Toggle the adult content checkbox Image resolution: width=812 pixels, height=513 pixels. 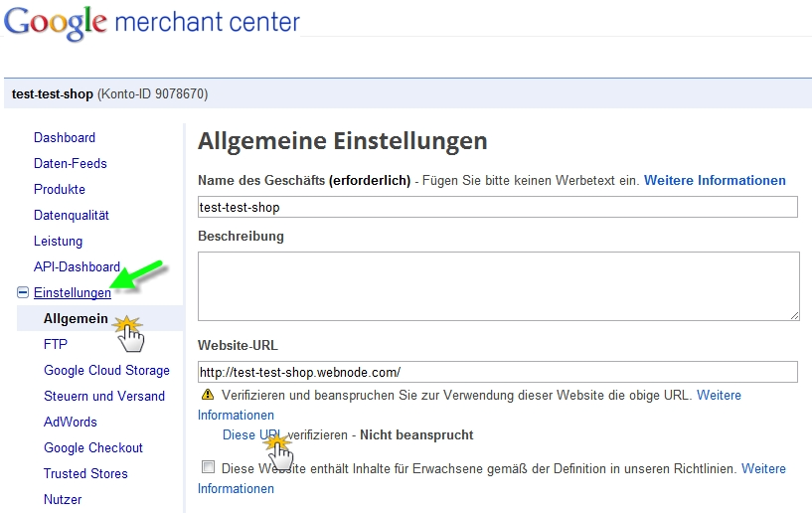click(x=208, y=467)
